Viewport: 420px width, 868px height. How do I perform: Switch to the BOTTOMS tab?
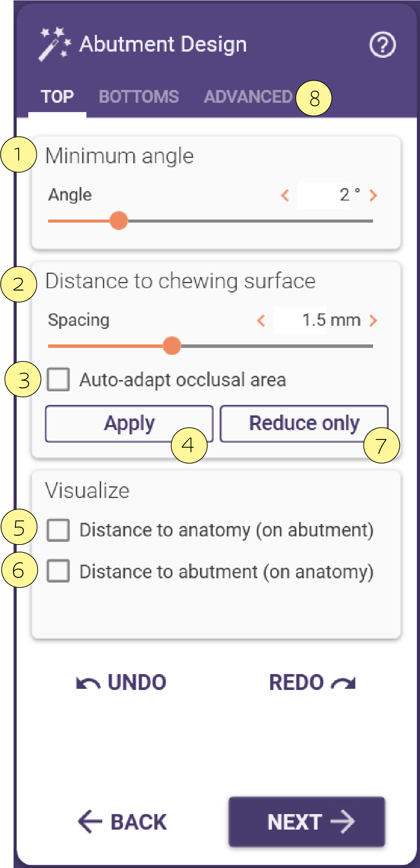coord(139,97)
